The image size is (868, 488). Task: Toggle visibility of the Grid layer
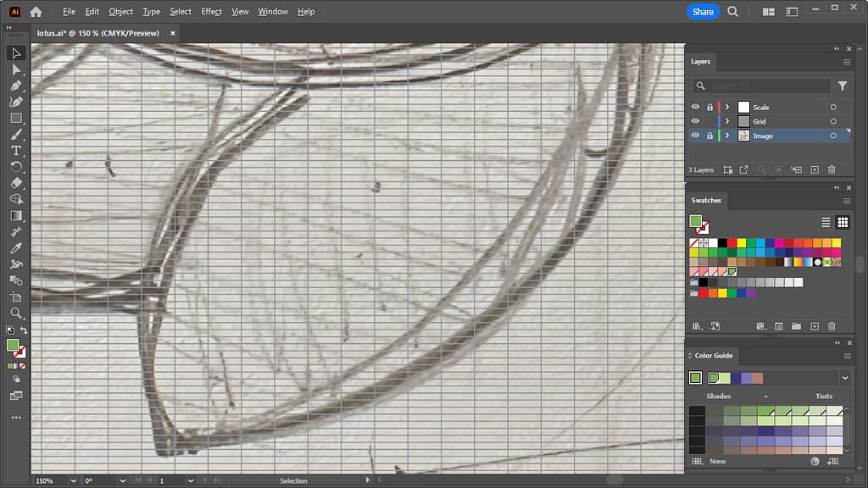pos(695,122)
